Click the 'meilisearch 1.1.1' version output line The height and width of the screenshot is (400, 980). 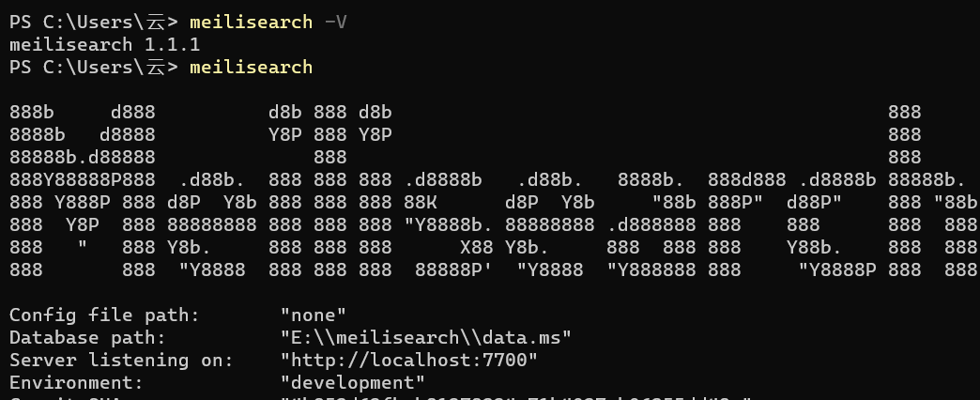(x=104, y=45)
